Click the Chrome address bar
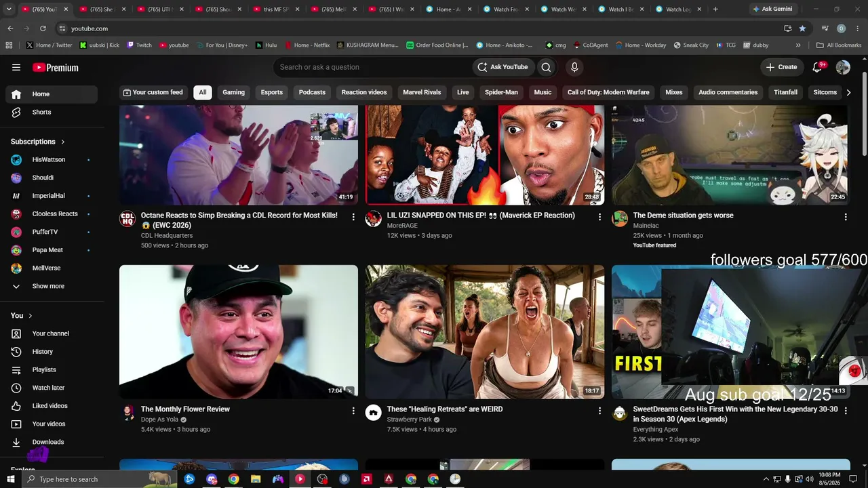The height and width of the screenshot is (488, 868). click(x=420, y=28)
